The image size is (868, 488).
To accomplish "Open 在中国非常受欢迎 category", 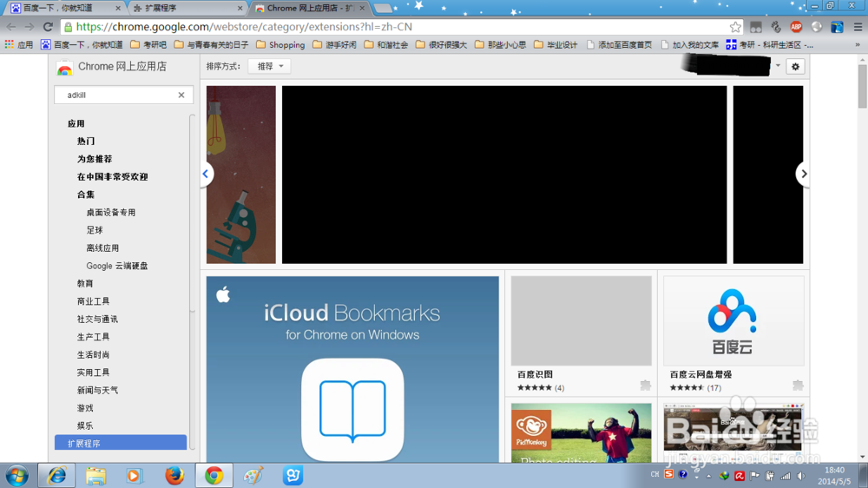I will [112, 176].
